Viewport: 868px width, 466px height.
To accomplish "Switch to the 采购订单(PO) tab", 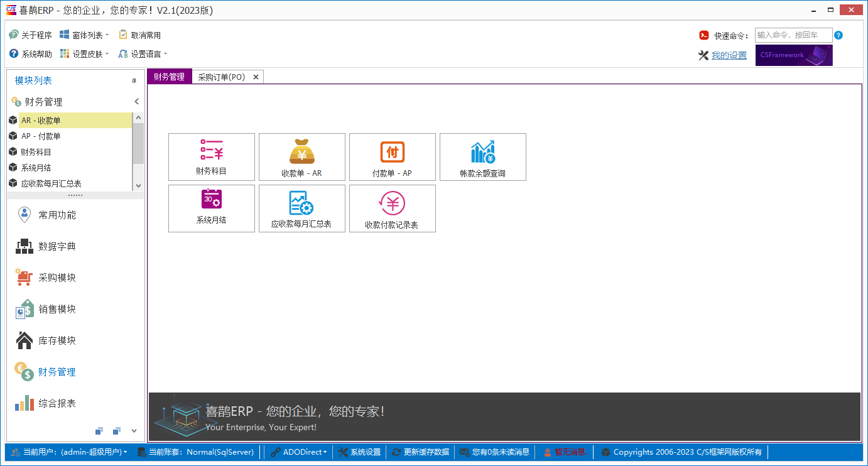I will coord(222,77).
